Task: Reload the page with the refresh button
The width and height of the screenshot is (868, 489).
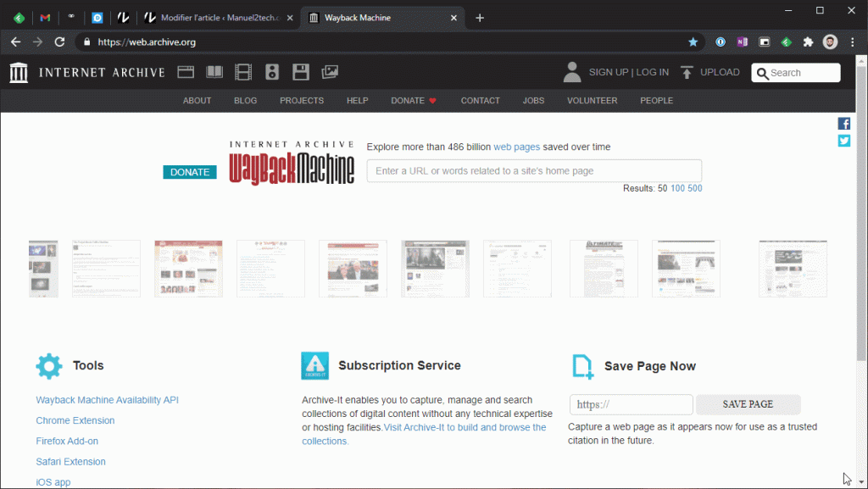Action: point(60,42)
